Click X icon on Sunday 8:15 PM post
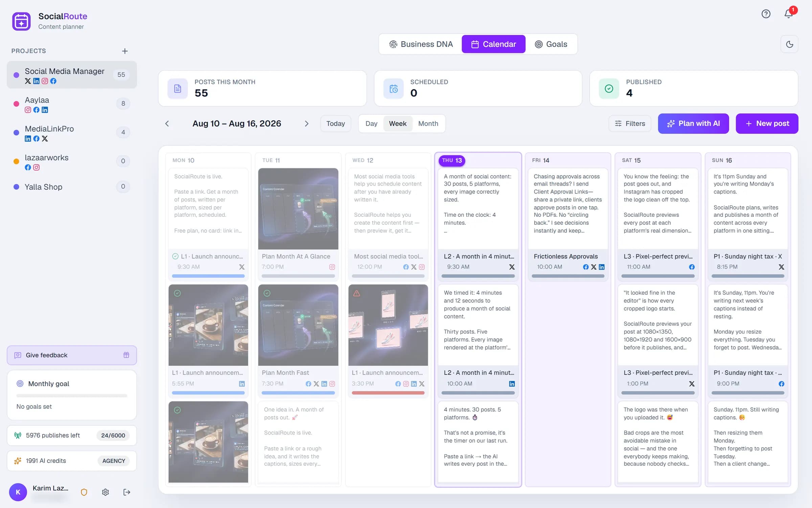The width and height of the screenshot is (812, 508). click(x=782, y=267)
